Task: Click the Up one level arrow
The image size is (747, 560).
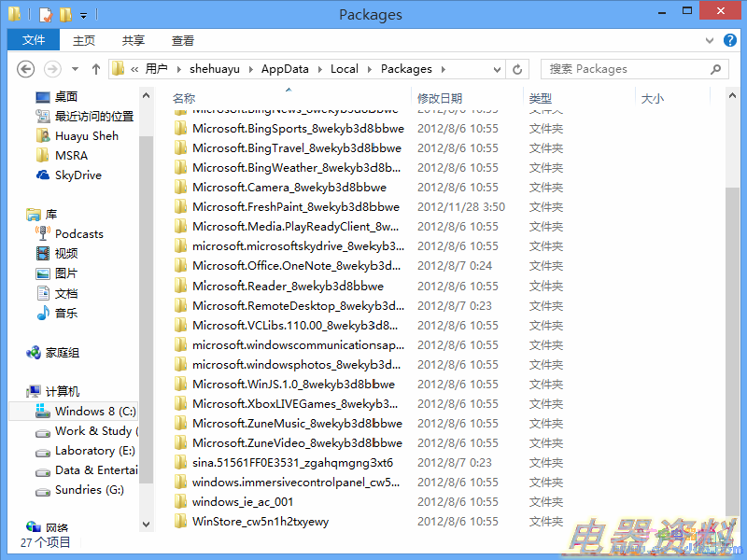Action: tap(95, 69)
